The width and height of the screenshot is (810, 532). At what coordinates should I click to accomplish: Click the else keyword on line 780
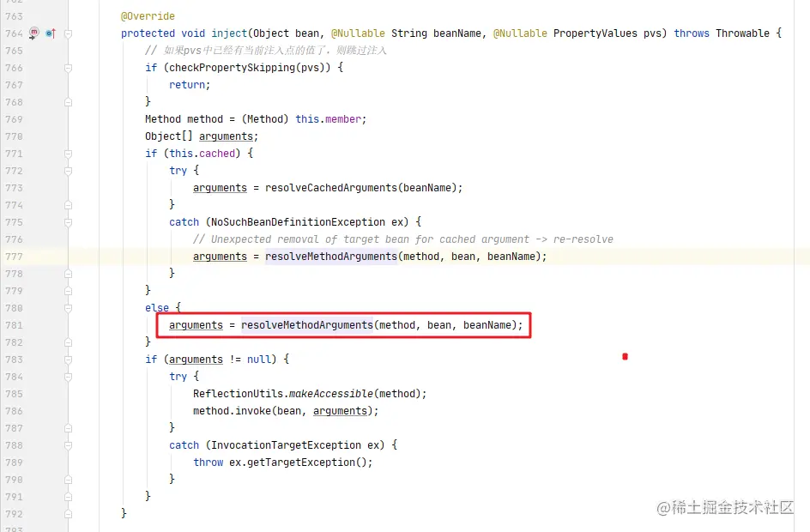point(156,307)
